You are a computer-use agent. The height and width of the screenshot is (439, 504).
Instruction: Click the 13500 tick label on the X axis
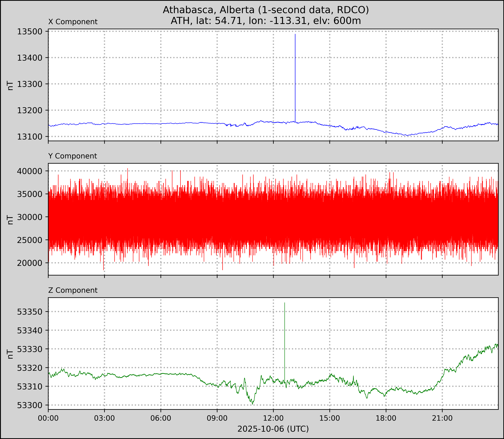29,32
